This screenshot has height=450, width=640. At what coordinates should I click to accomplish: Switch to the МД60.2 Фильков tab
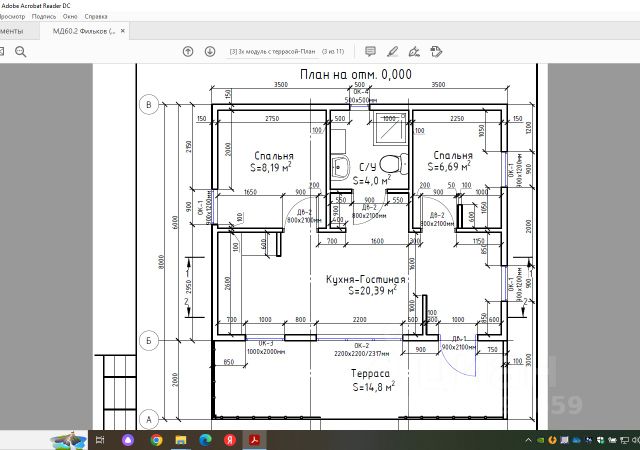click(84, 31)
